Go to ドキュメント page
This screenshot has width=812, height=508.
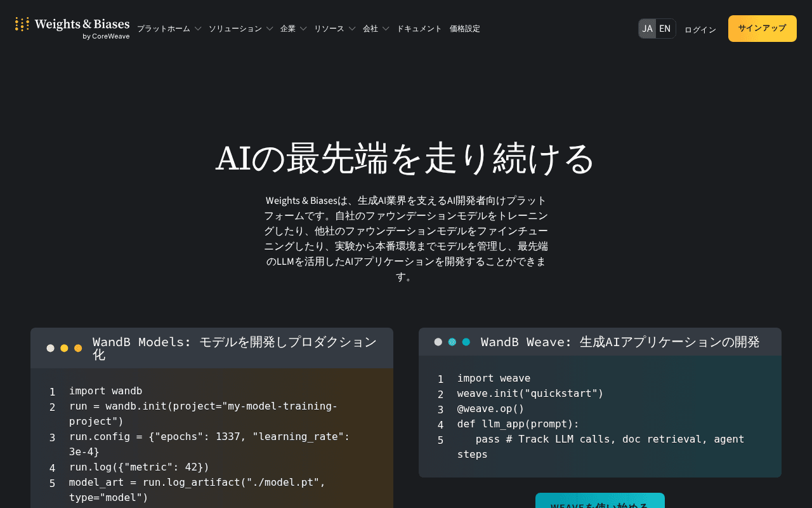(419, 29)
